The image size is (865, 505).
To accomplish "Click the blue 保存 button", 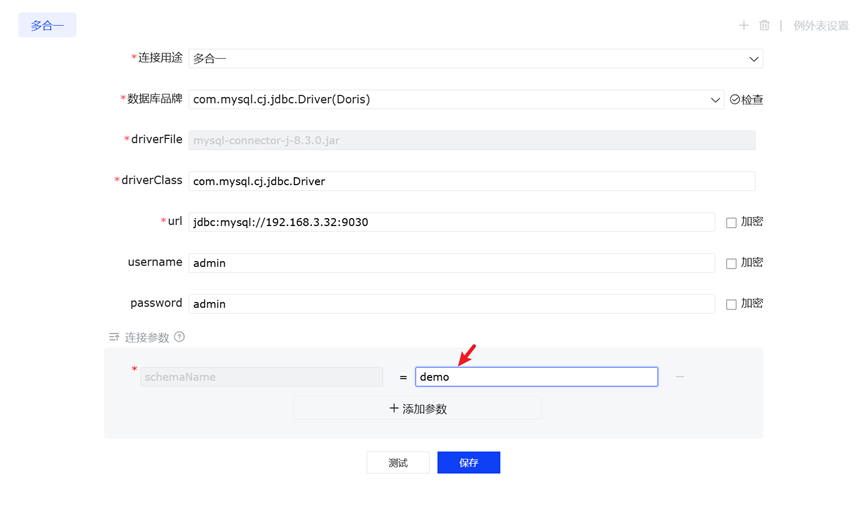I will pyautogui.click(x=468, y=463).
